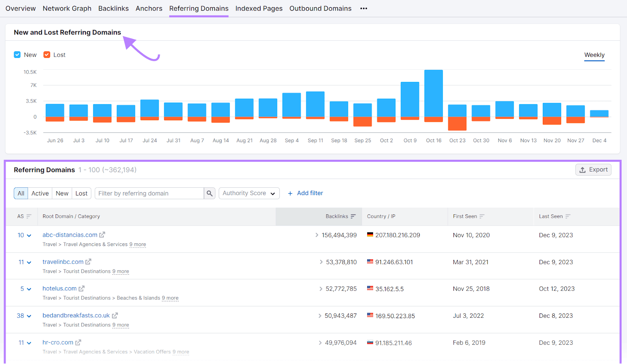Uncheck the Lost checkbox in chart legend
Viewport: 627px width, 364px height.
point(47,55)
